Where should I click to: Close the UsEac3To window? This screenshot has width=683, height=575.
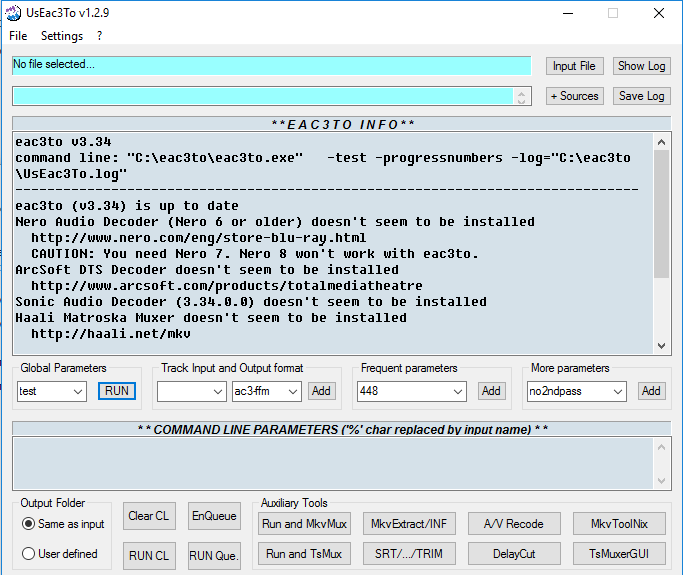pos(659,13)
